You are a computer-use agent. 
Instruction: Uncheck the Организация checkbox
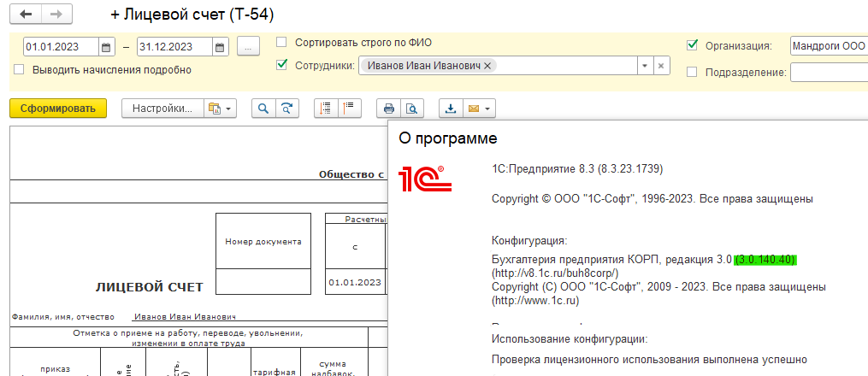coord(692,45)
